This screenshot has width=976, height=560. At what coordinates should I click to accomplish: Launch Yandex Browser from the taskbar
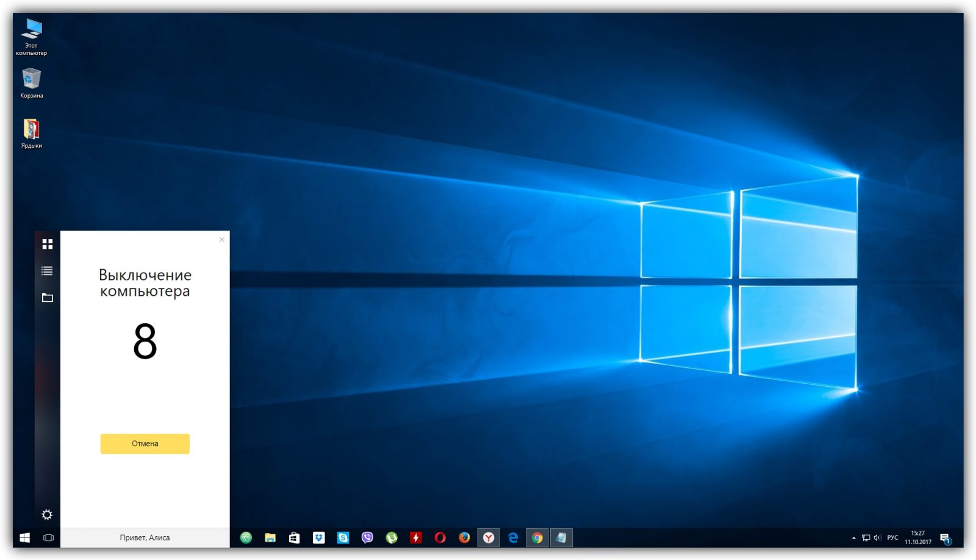click(489, 537)
